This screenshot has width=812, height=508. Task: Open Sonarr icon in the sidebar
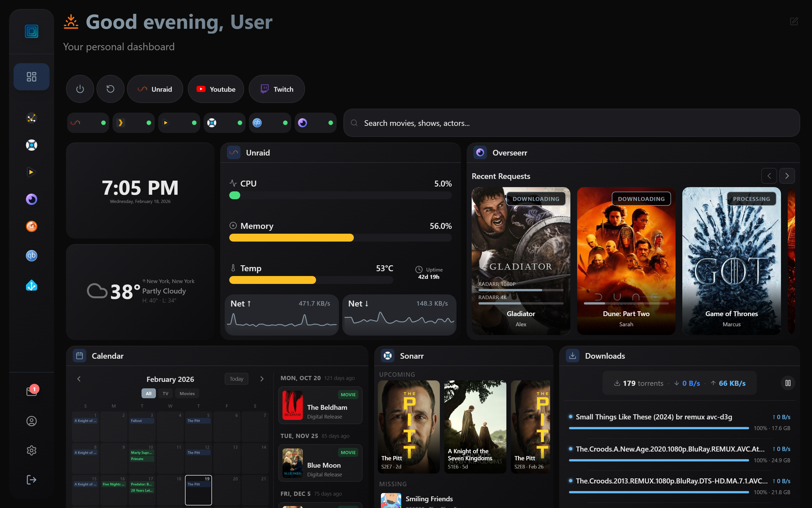point(32,145)
